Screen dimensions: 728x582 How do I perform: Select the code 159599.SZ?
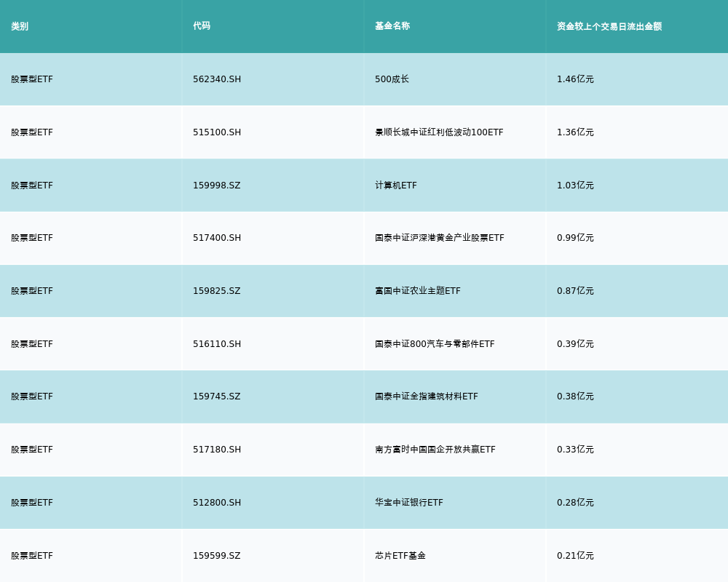tap(216, 556)
